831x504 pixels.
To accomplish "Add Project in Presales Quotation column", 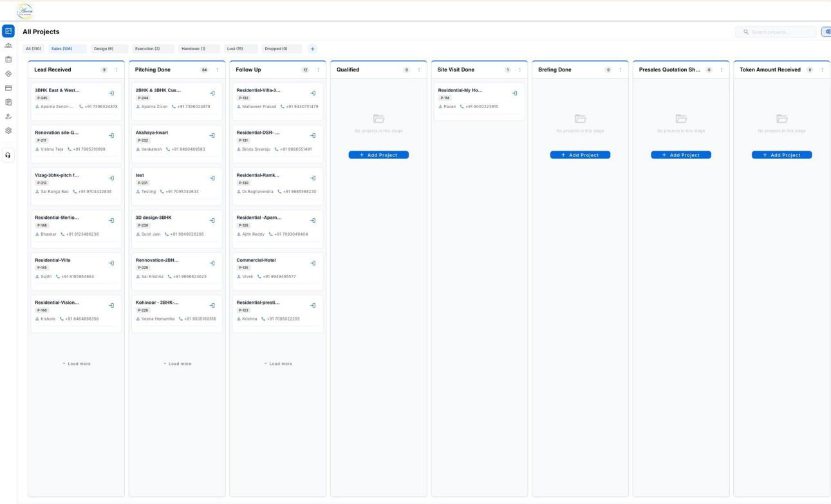I will 681,155.
